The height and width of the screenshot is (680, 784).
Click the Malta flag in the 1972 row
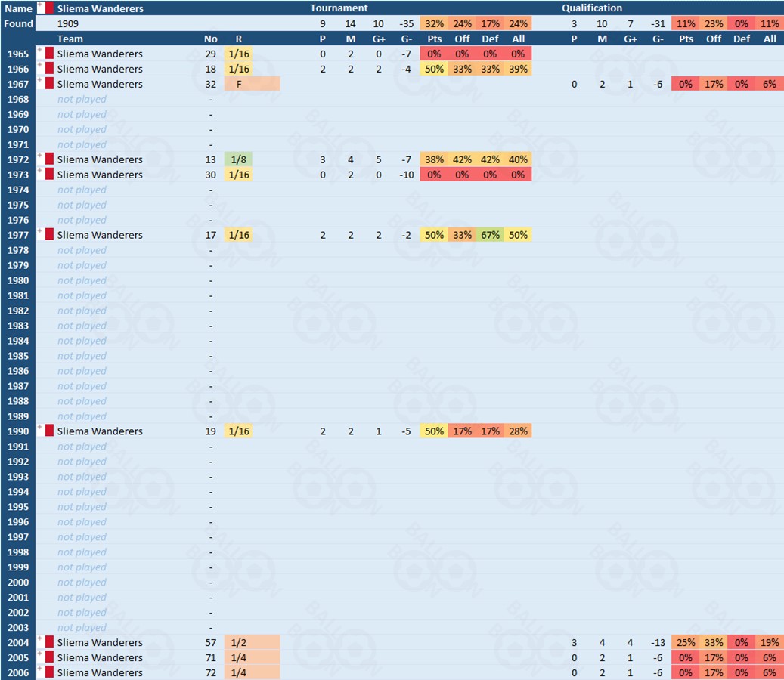(x=45, y=159)
